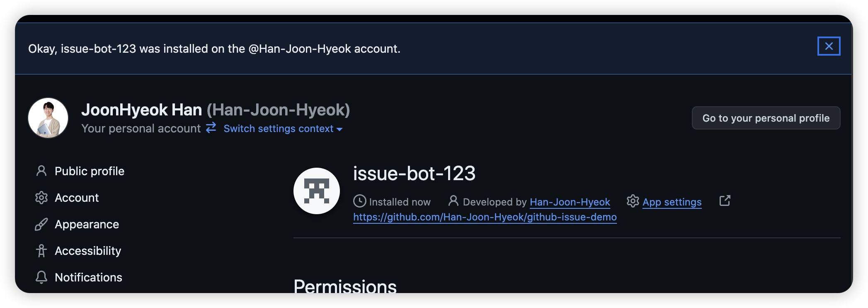Click the Account gear icon
The width and height of the screenshot is (868, 308).
click(x=41, y=198)
